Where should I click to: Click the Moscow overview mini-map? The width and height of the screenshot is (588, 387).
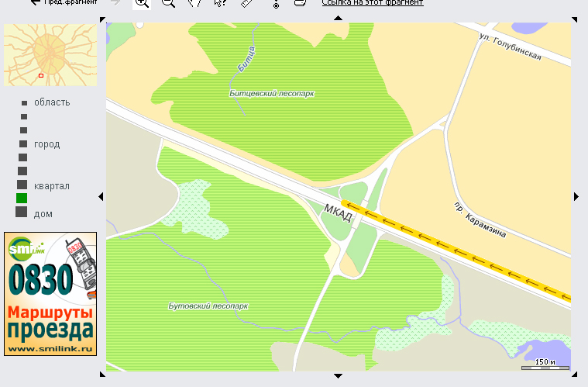(50, 55)
